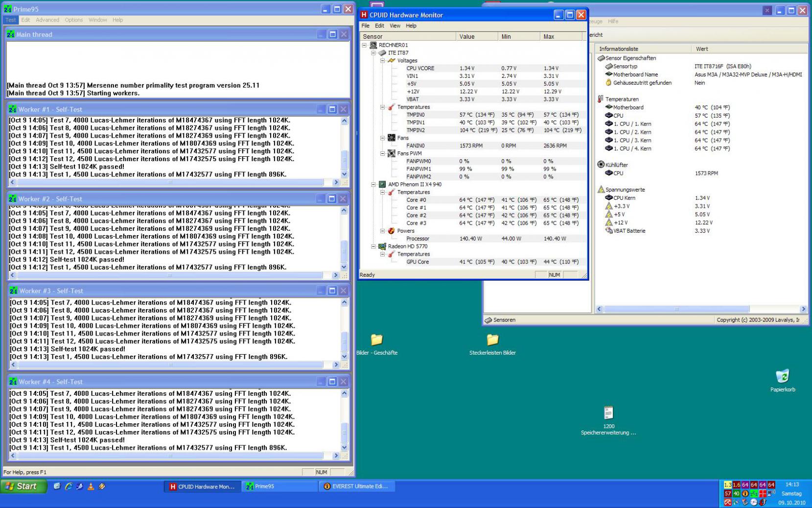Image resolution: width=812 pixels, height=508 pixels.
Task: Launch Internet Explorer from the quick launch
Action: point(69,486)
